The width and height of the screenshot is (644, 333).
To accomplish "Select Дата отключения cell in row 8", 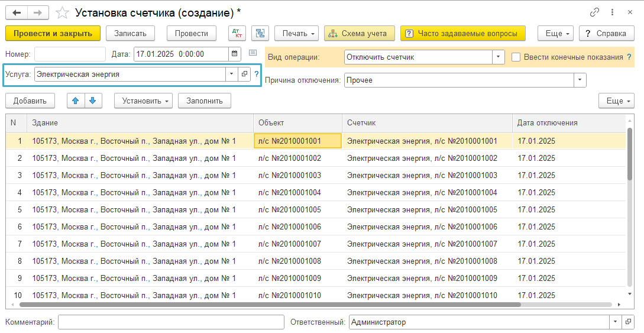I will pyautogui.click(x=569, y=261).
